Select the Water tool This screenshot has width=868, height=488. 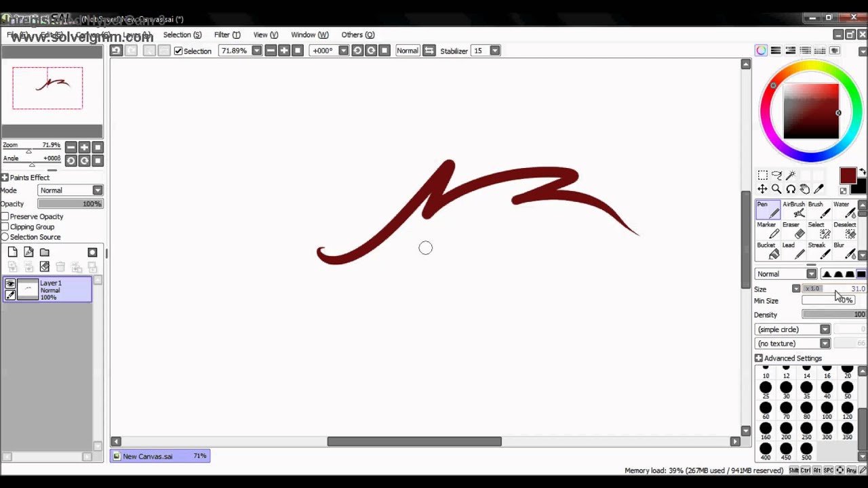[844, 210]
